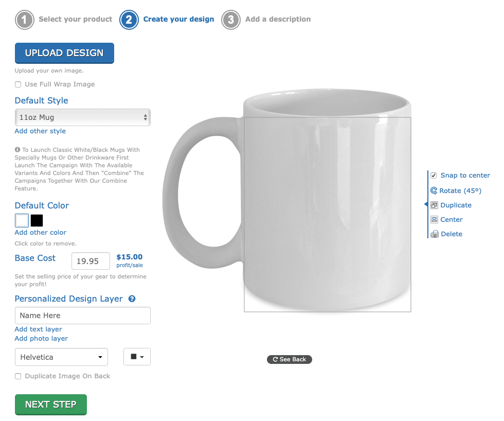Click the info icon above the mug launch note
The width and height of the screenshot is (504, 421).
(x=17, y=150)
